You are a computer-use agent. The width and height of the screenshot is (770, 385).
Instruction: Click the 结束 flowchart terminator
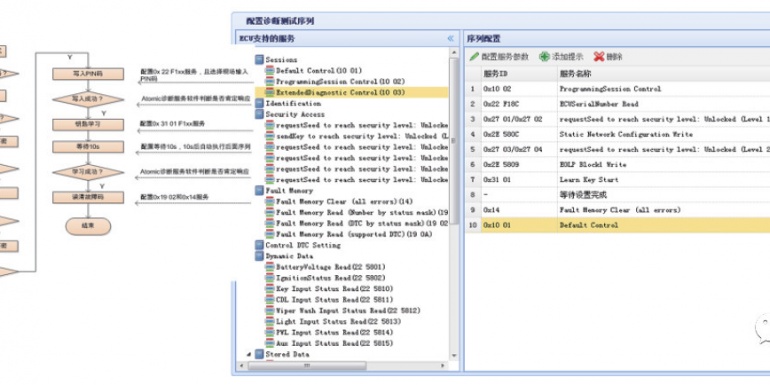(88, 226)
